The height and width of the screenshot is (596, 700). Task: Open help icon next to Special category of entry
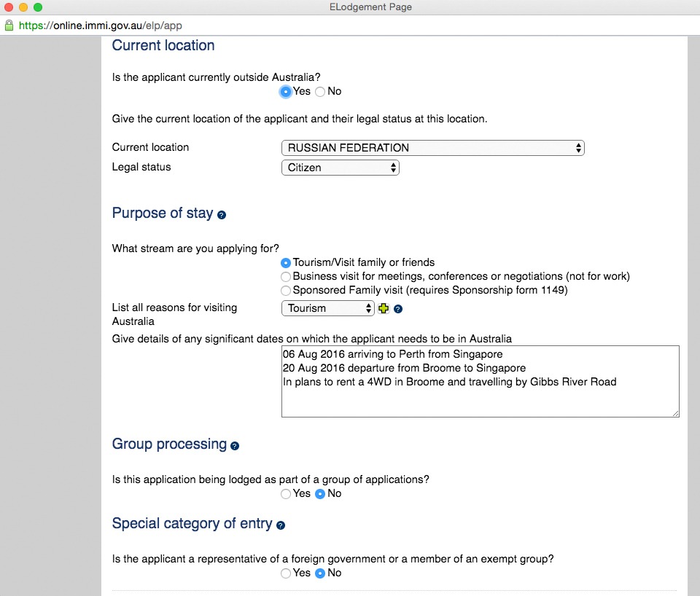pyautogui.click(x=281, y=525)
